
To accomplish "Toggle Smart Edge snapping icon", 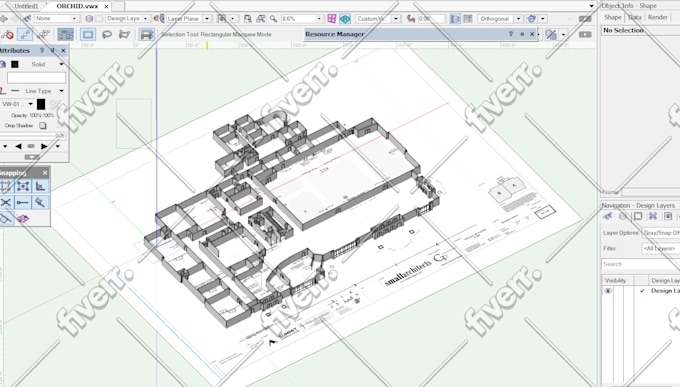I will point(40,202).
